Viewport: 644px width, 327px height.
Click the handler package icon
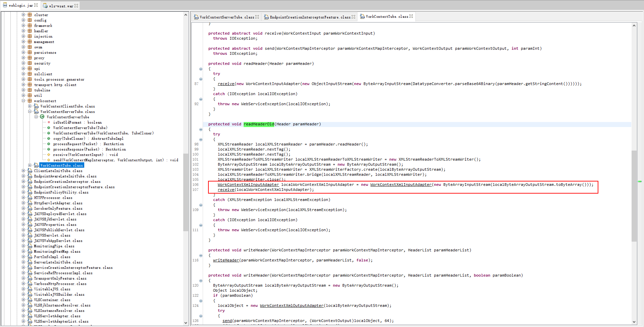tap(30, 31)
